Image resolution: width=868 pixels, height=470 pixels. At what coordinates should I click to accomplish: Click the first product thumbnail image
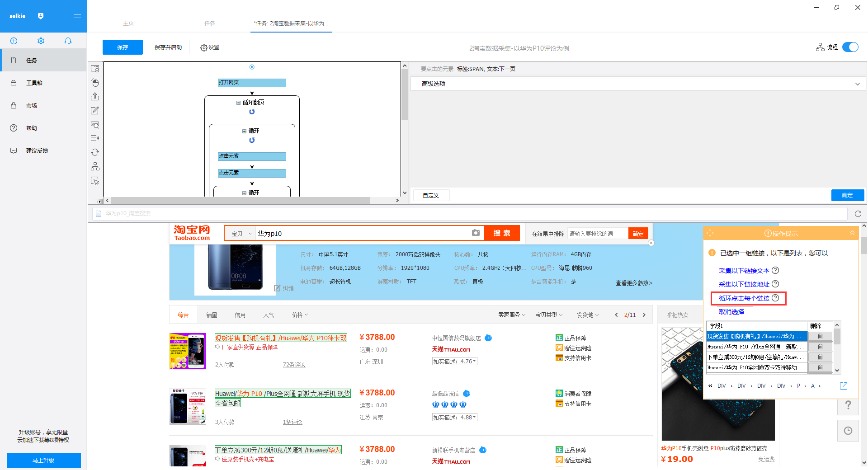click(188, 351)
